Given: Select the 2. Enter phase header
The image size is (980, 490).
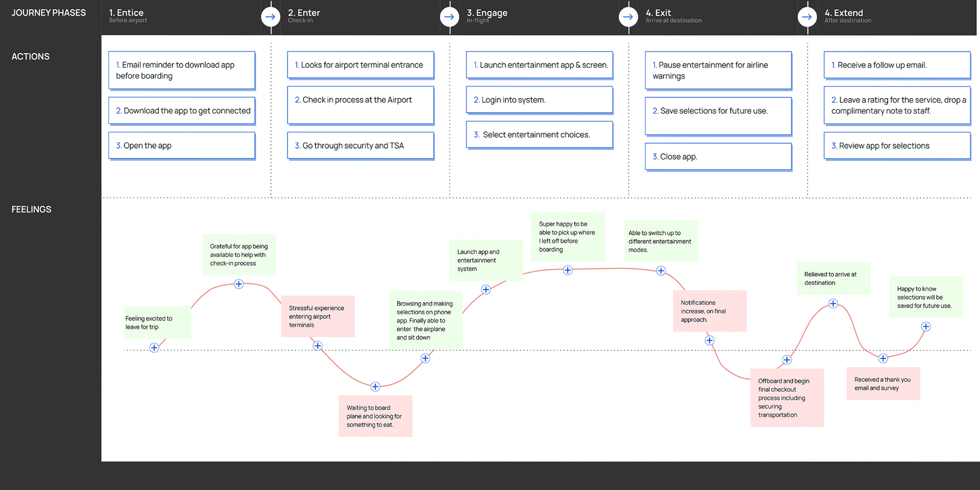Looking at the screenshot, I should [x=304, y=13].
